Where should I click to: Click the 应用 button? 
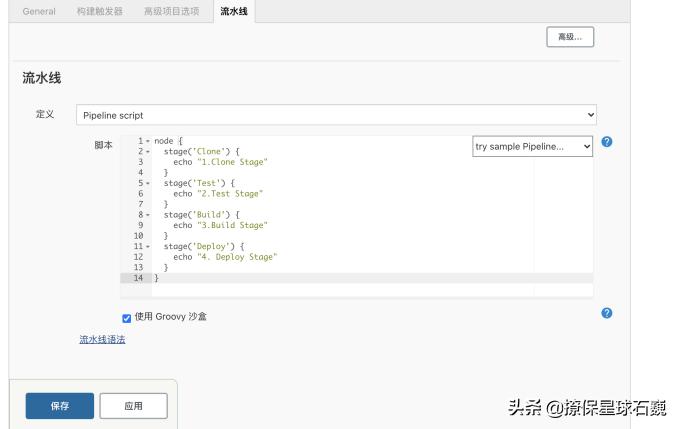(133, 406)
